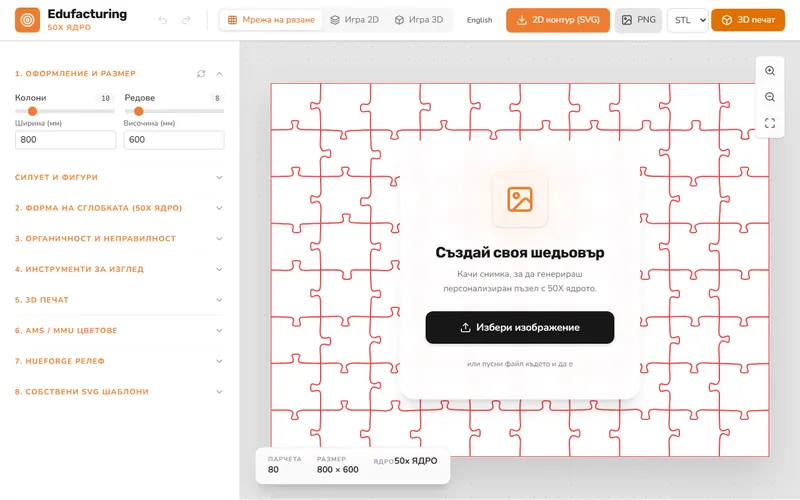This screenshot has width=800, height=500.
Task: Click the Височина (мм) input field
Action: point(174,140)
